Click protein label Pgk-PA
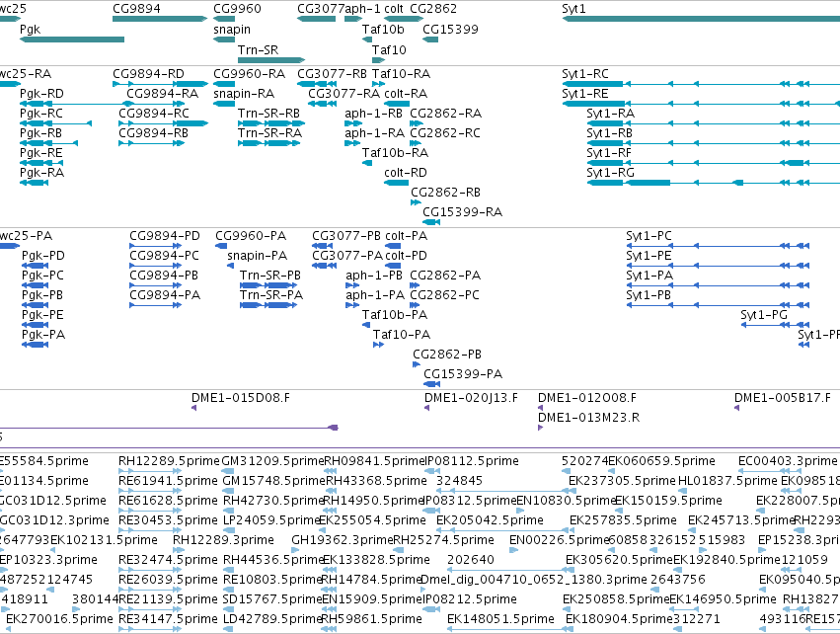This screenshot has height=634, width=840. pos(42,335)
